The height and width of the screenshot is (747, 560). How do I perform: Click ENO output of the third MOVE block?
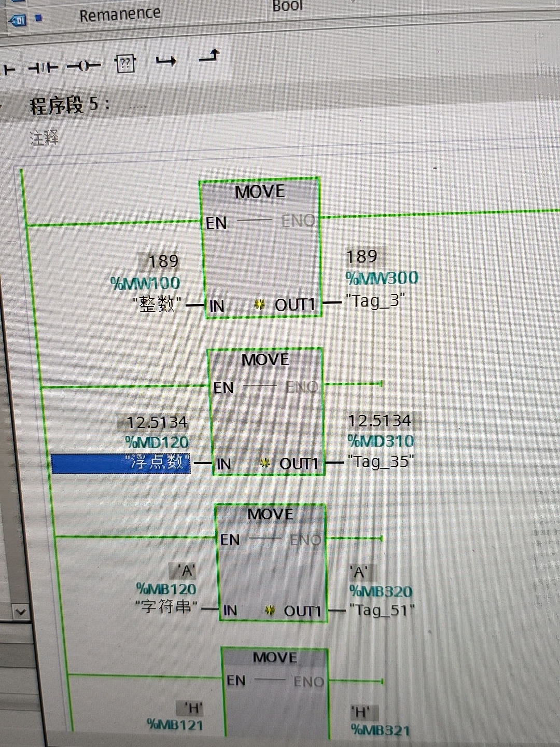[305, 540]
